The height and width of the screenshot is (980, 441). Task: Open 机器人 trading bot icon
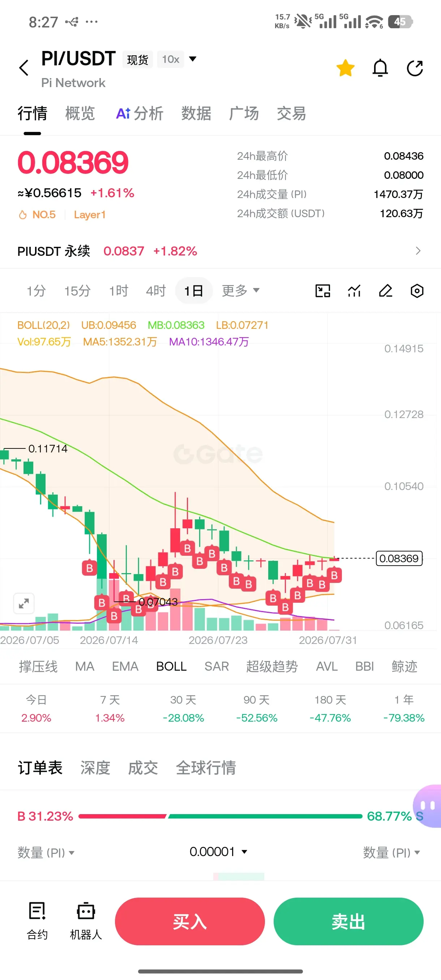[x=86, y=921]
